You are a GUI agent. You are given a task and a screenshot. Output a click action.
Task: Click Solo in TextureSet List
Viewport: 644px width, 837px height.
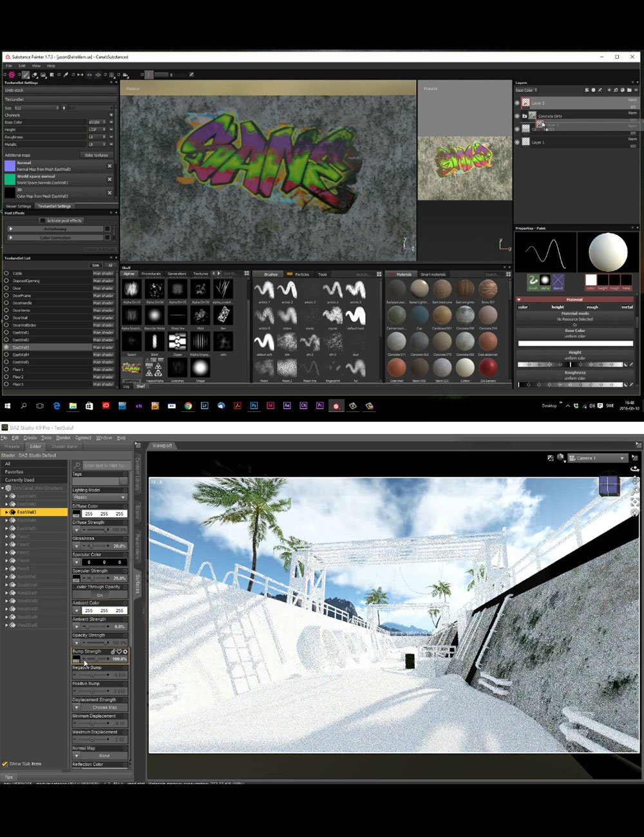tap(95, 265)
